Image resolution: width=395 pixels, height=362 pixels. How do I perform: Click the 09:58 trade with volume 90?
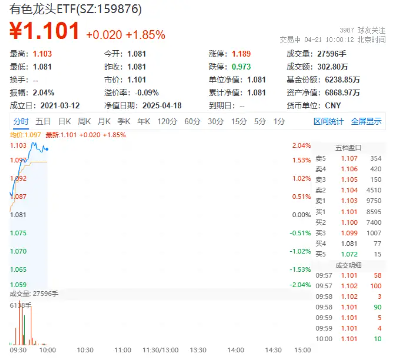pyautogui.click(x=349, y=307)
